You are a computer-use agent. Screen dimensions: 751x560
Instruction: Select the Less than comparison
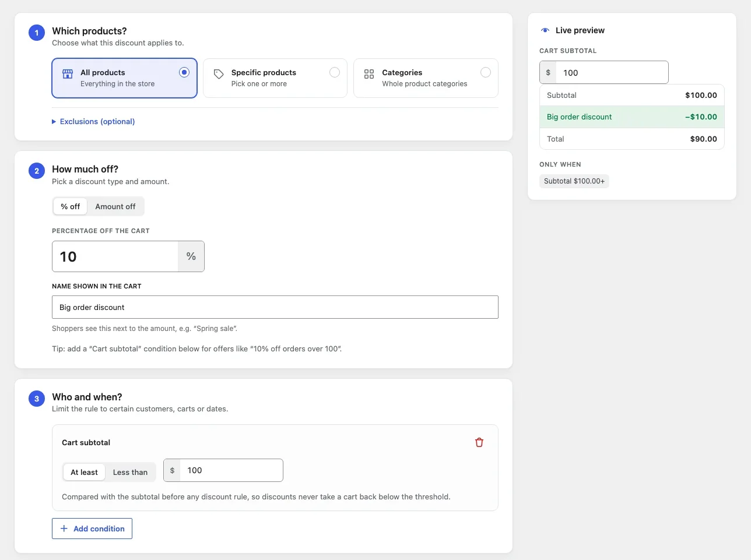[x=130, y=472]
